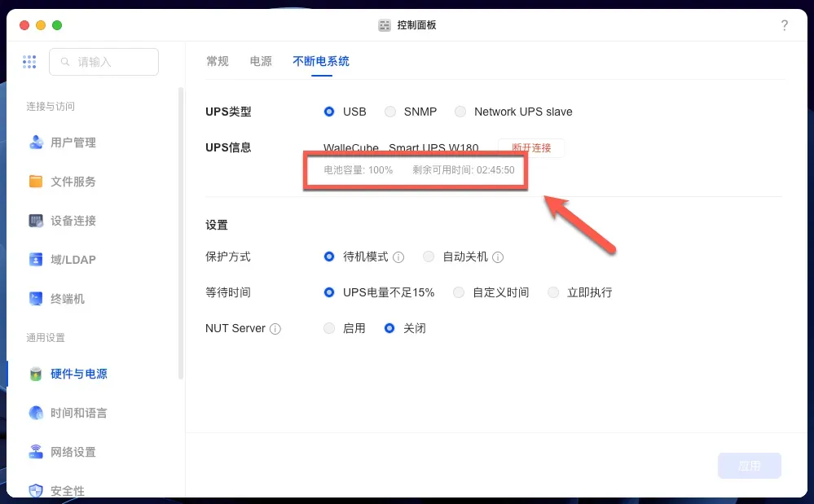814x504 pixels.
Task: Show info tooltip beside 待机模式
Action: click(398, 257)
